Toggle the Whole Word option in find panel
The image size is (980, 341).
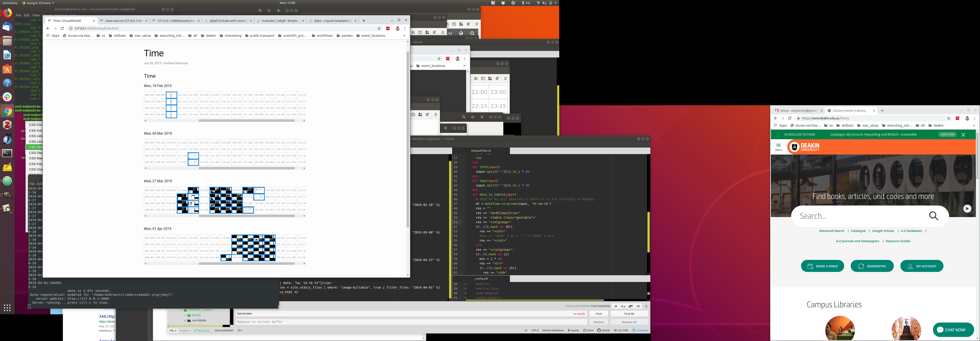coord(638,306)
